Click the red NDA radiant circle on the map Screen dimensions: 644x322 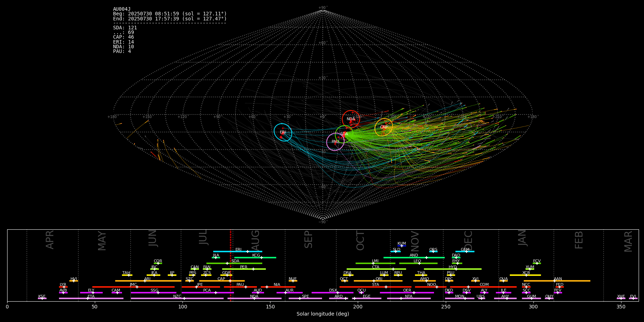(351, 119)
